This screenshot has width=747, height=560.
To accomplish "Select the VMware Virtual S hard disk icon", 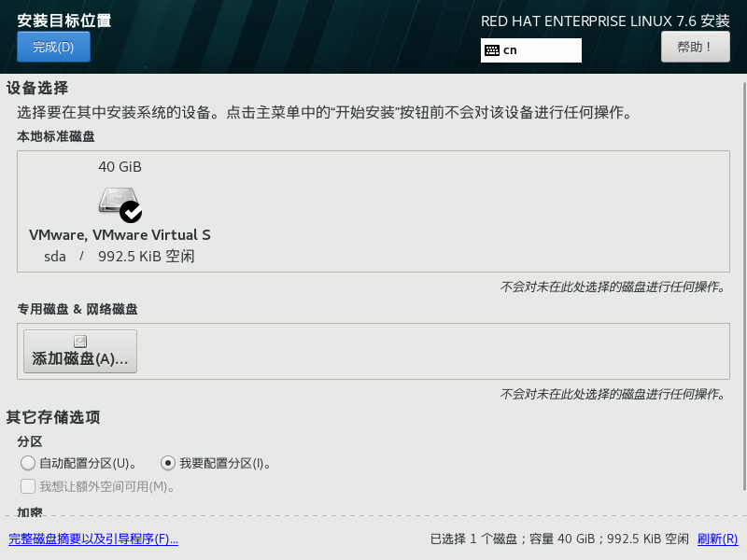I will pyautogui.click(x=120, y=203).
